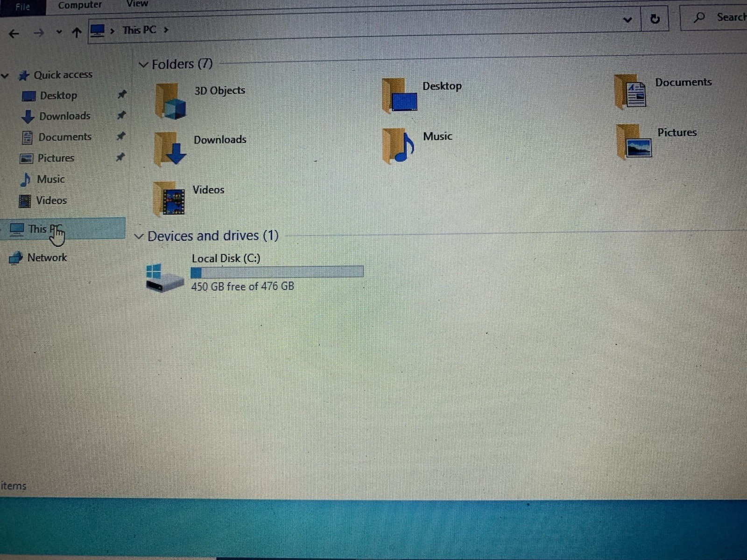Viewport: 747px width, 560px height.
Task: Collapse the Quick access tree node
Action: 5,76
